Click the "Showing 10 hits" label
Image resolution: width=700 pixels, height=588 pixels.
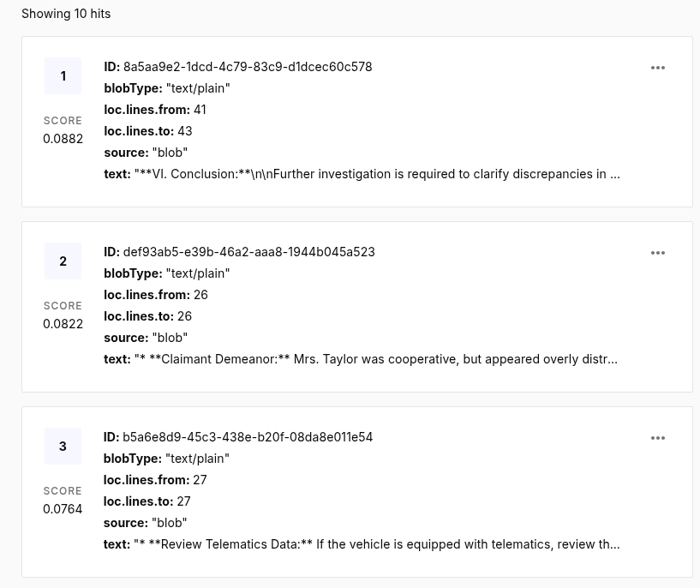tap(66, 14)
